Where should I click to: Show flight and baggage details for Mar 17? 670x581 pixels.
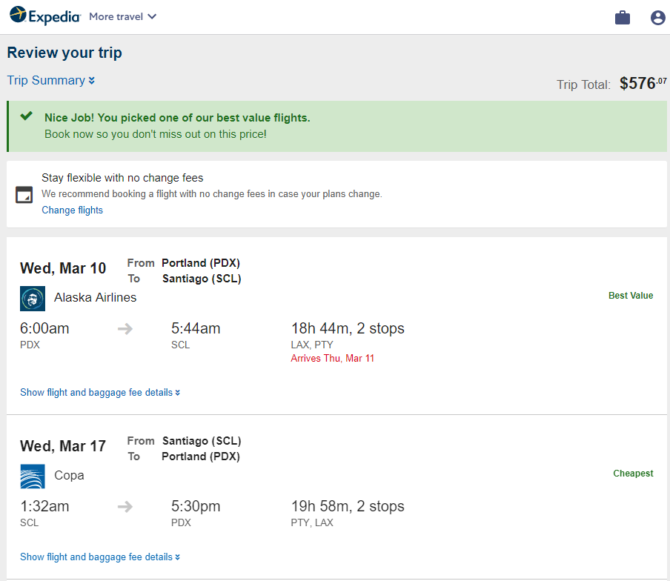coord(100,557)
